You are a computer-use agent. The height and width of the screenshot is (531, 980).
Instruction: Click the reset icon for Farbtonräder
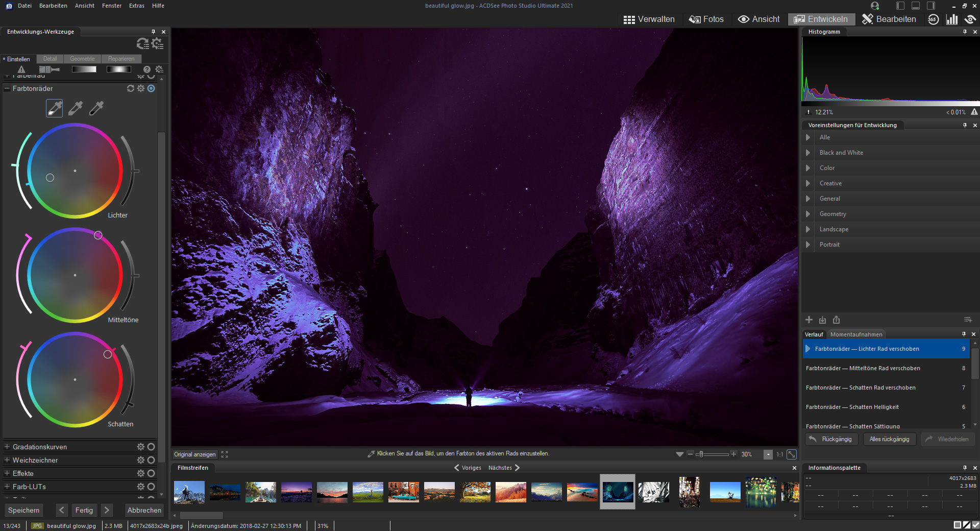pos(131,88)
